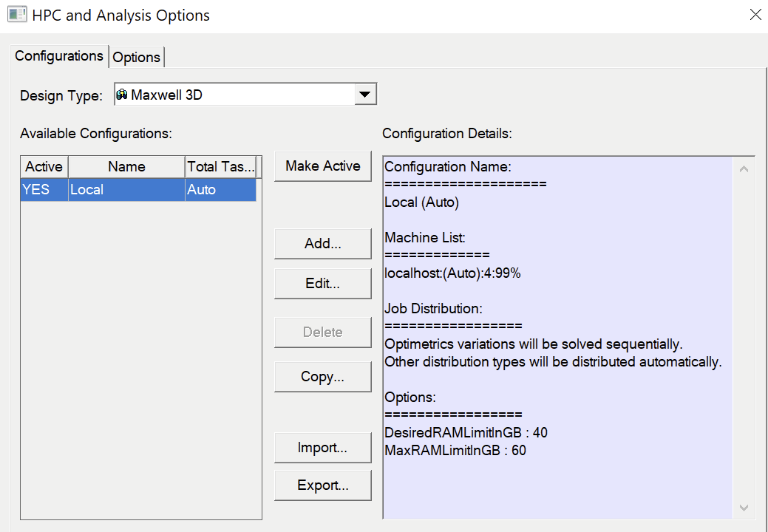Click the Copy... button
Image resolution: width=768 pixels, height=532 pixels.
click(x=323, y=376)
